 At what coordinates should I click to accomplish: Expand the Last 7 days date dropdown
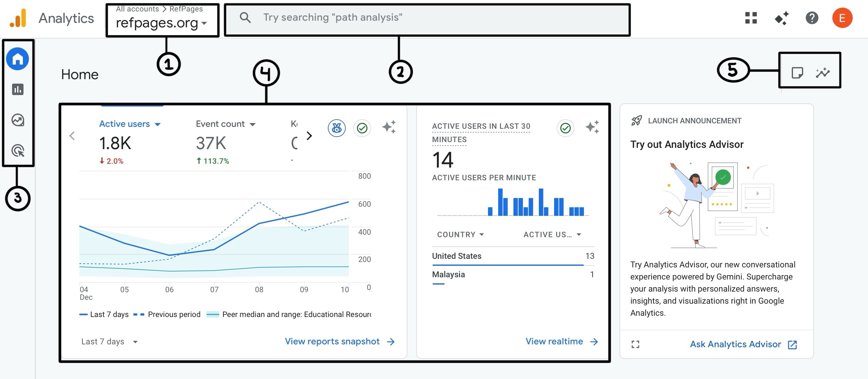tap(109, 341)
